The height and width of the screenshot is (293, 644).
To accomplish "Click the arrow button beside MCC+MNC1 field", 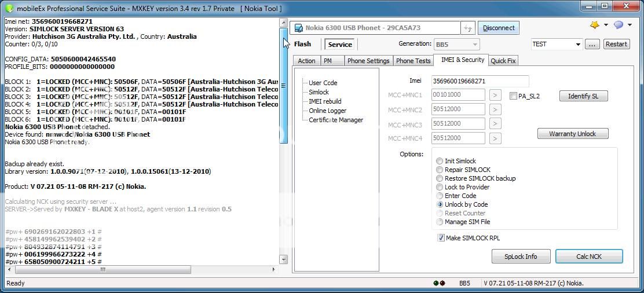I will (495, 95).
